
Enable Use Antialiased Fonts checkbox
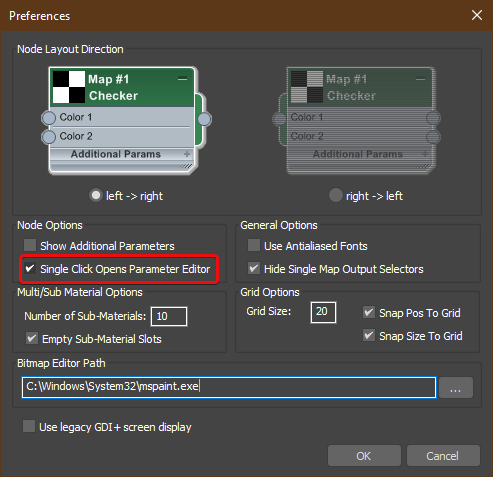pyautogui.click(x=254, y=245)
